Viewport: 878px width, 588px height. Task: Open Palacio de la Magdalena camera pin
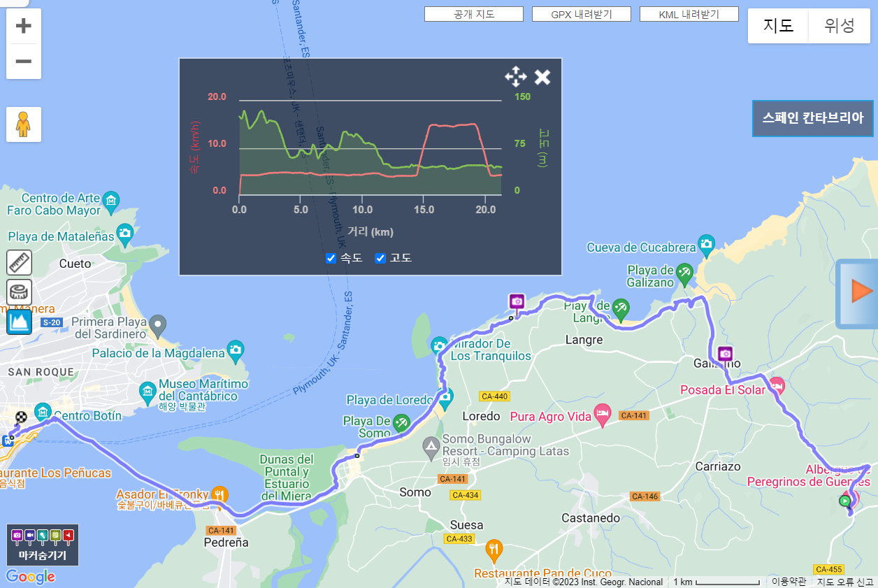[x=236, y=352]
